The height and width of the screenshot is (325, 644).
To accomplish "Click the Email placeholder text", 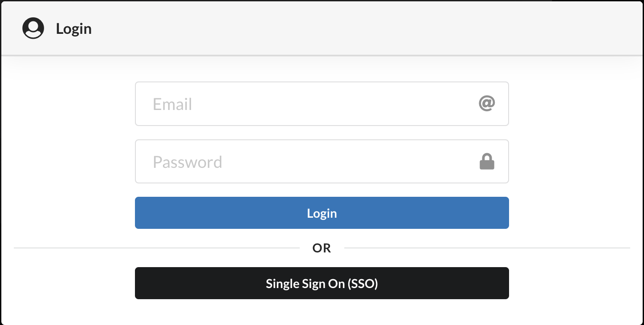I will coord(172,104).
